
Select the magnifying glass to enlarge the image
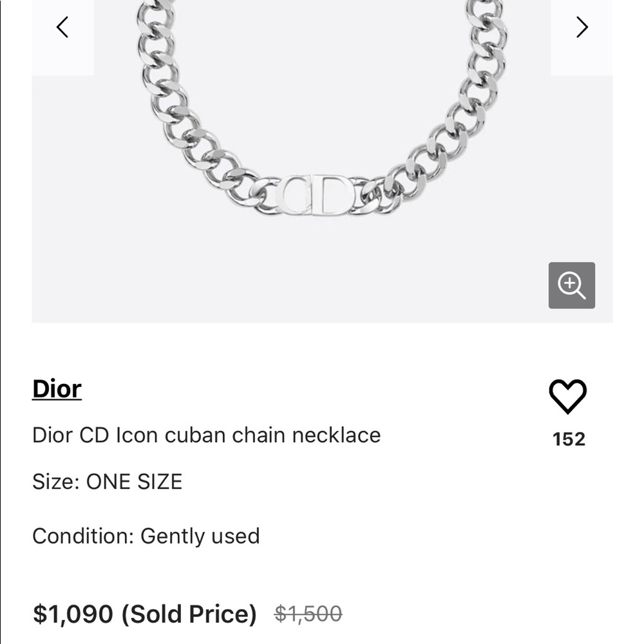(x=571, y=285)
